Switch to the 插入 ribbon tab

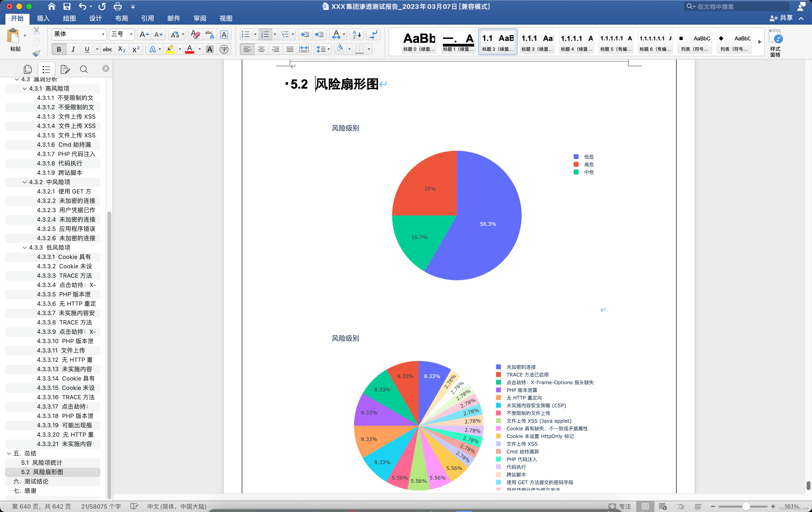[43, 18]
